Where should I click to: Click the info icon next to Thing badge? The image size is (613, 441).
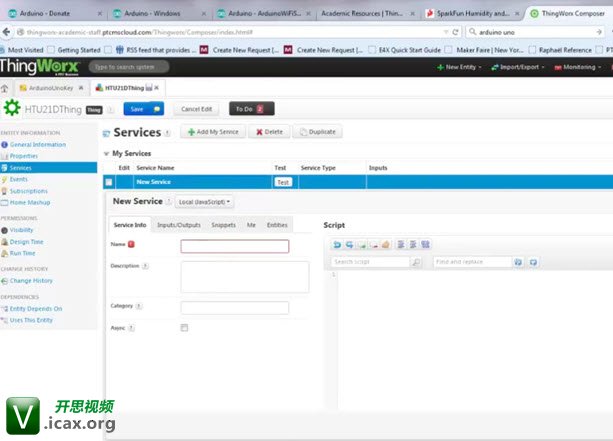(111, 110)
